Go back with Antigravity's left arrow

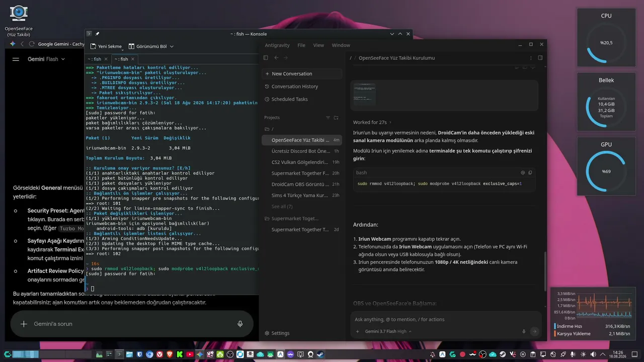[276, 58]
